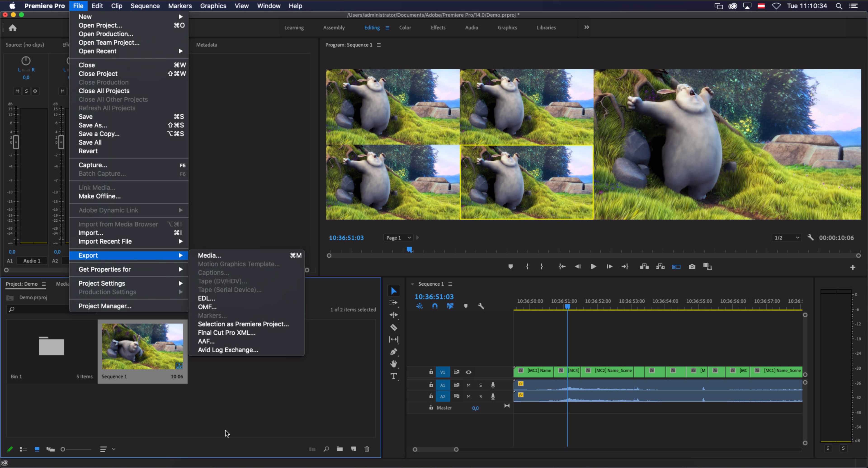The width and height of the screenshot is (868, 468).
Task: Click the Extract button in Program monitor
Action: (660, 266)
